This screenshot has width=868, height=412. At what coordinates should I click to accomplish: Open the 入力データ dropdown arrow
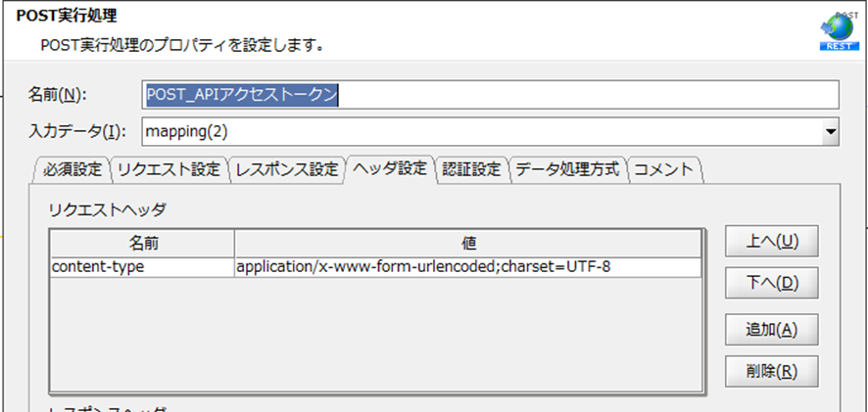[x=831, y=131]
